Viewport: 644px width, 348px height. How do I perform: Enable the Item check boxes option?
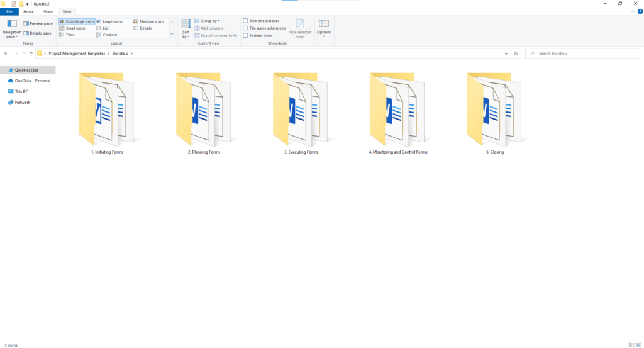tap(246, 21)
